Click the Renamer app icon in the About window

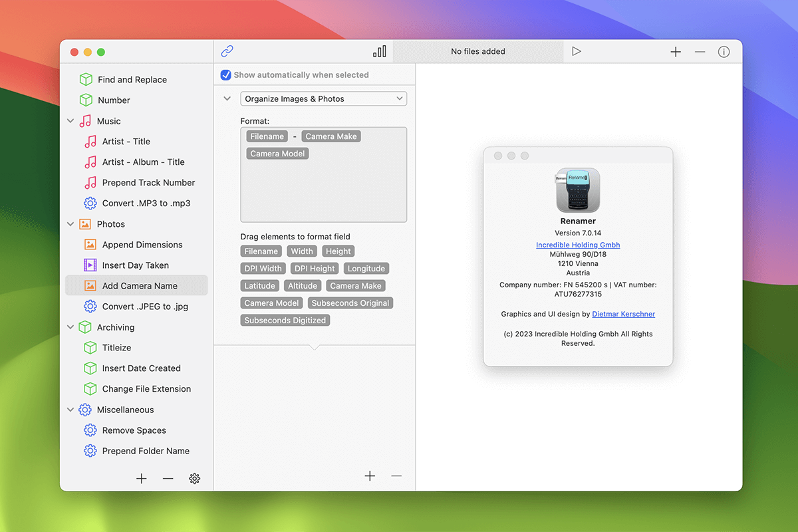point(578,190)
